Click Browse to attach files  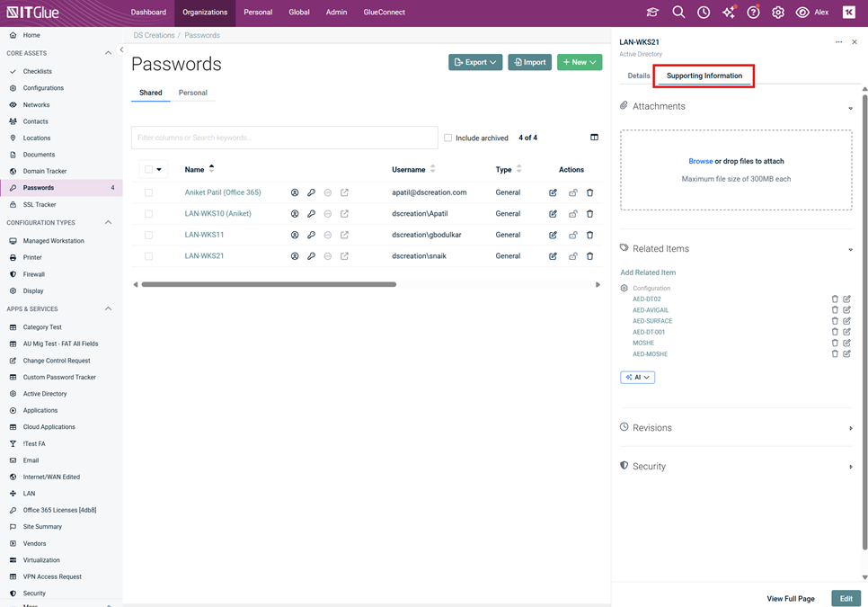(700, 161)
